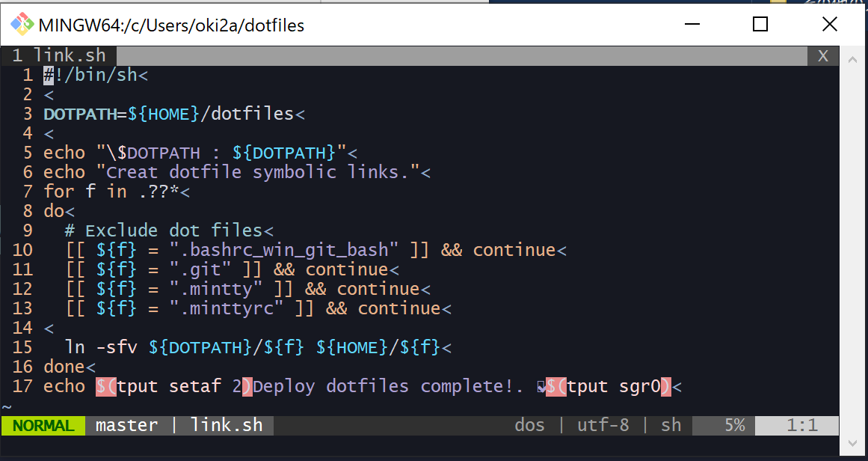Select the master branch segment in the statusline
This screenshot has width=868, height=461.
coord(126,425)
